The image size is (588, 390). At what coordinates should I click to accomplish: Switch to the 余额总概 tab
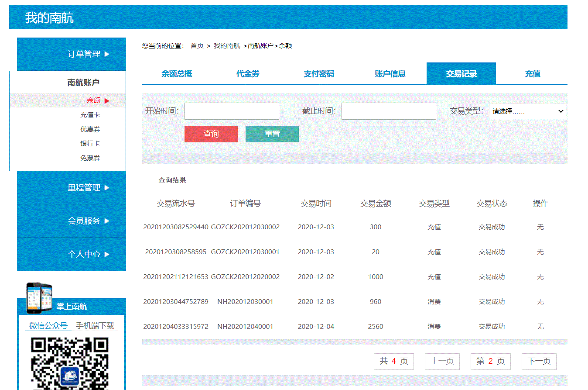pos(177,74)
